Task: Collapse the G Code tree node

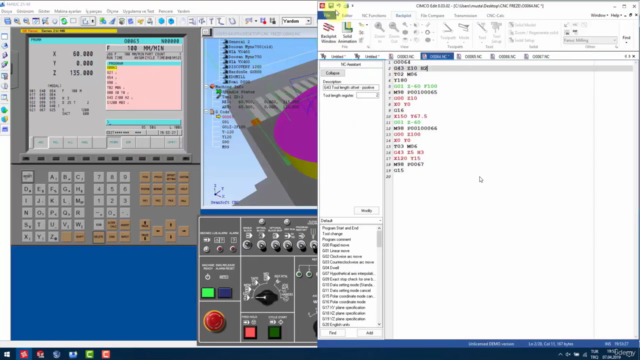Action: point(207,111)
